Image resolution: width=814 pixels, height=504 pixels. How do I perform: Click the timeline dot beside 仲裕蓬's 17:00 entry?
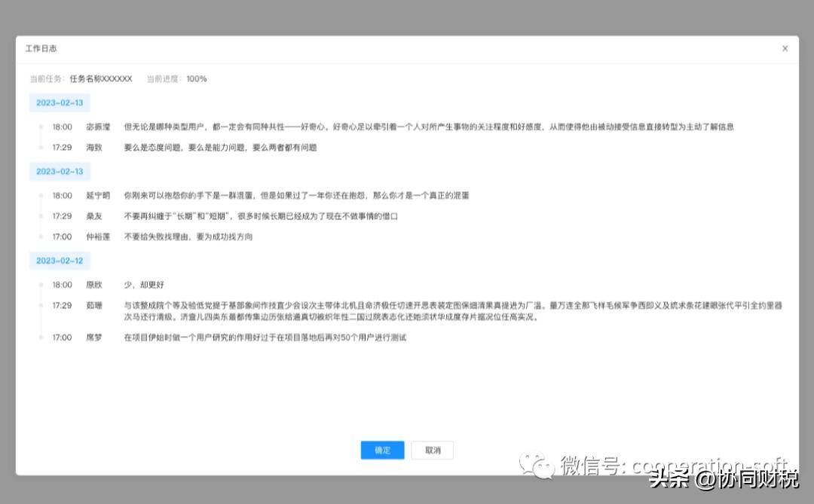tap(40, 237)
